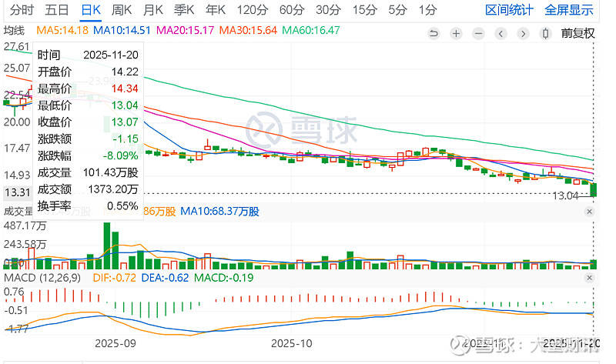Switch to 月K monthly chart
This screenshot has width=616, height=364.
point(153,10)
